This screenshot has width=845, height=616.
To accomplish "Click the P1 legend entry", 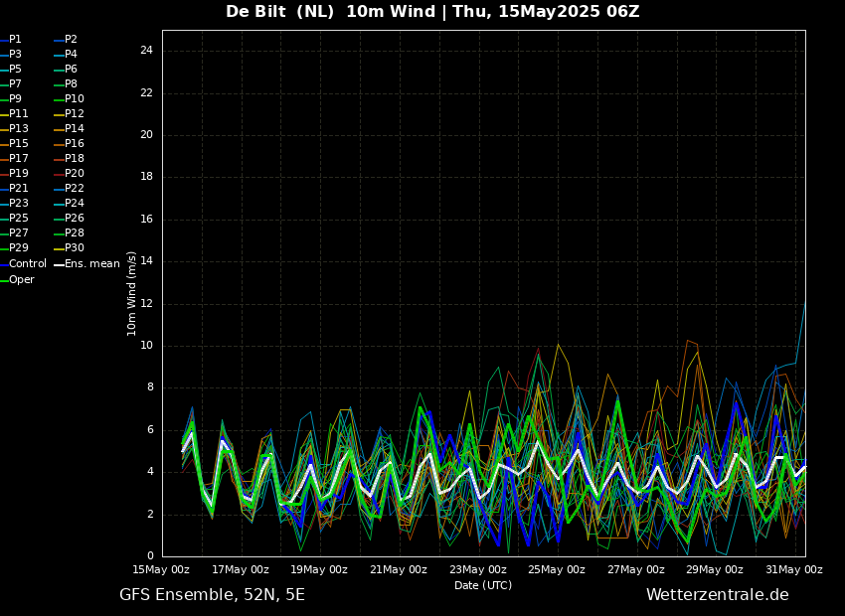I will click(x=15, y=40).
